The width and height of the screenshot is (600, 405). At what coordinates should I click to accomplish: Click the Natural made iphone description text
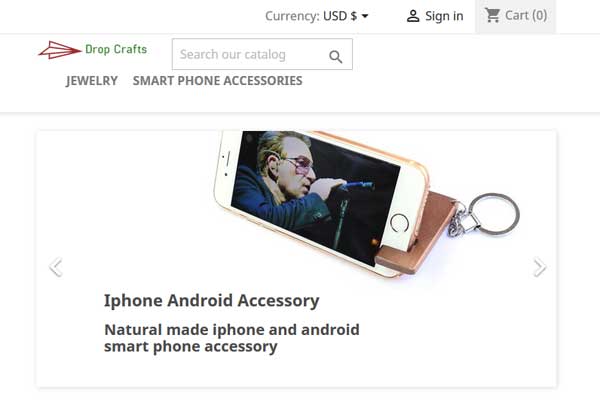click(232, 338)
